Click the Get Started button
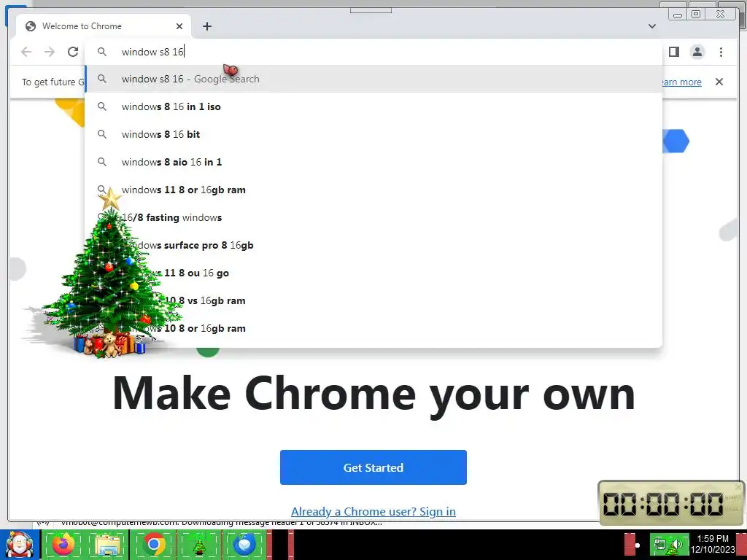The height and width of the screenshot is (560, 747). (373, 467)
